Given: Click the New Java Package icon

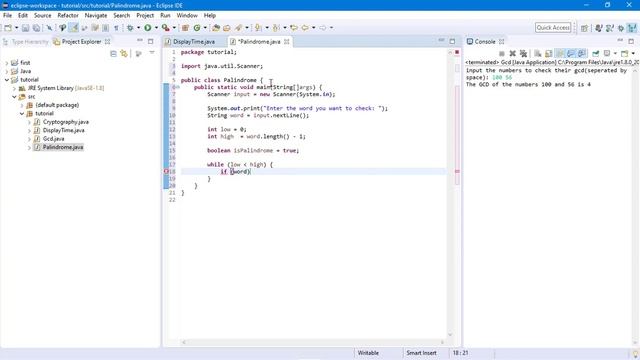Looking at the screenshot, I should click(x=185, y=28).
